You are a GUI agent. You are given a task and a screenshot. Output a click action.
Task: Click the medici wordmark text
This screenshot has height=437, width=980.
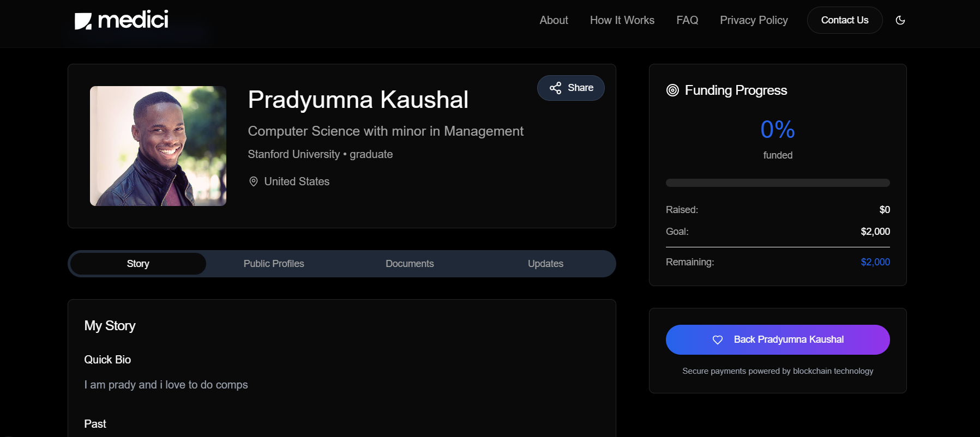[x=133, y=20]
